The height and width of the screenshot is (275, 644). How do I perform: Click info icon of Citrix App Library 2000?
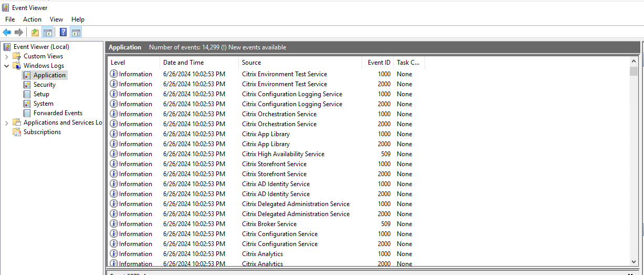point(114,144)
